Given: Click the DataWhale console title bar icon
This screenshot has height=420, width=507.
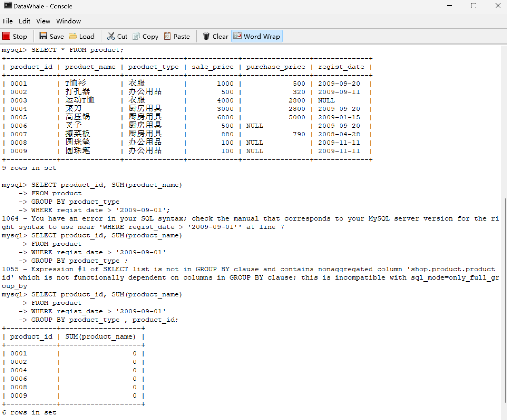Looking at the screenshot, I should (x=8, y=6).
